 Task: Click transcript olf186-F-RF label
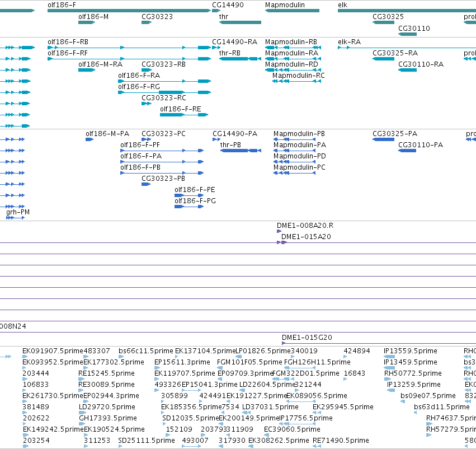click(67, 53)
